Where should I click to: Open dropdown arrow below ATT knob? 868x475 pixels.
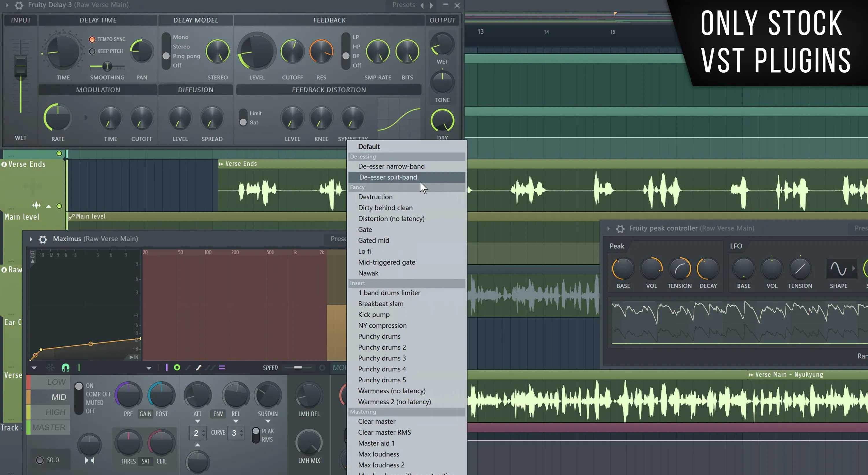pyautogui.click(x=197, y=421)
